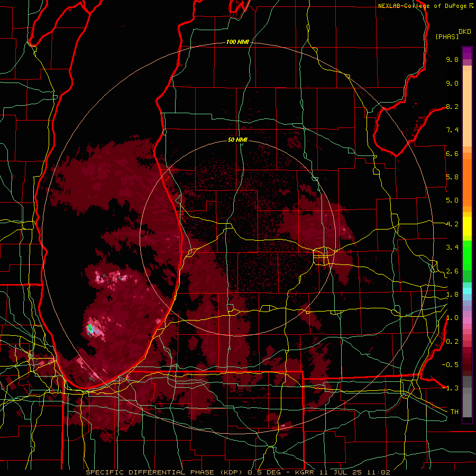The height and width of the screenshot is (476, 476).
Task: Click the 5.8 scale value
Action: [x=452, y=177]
